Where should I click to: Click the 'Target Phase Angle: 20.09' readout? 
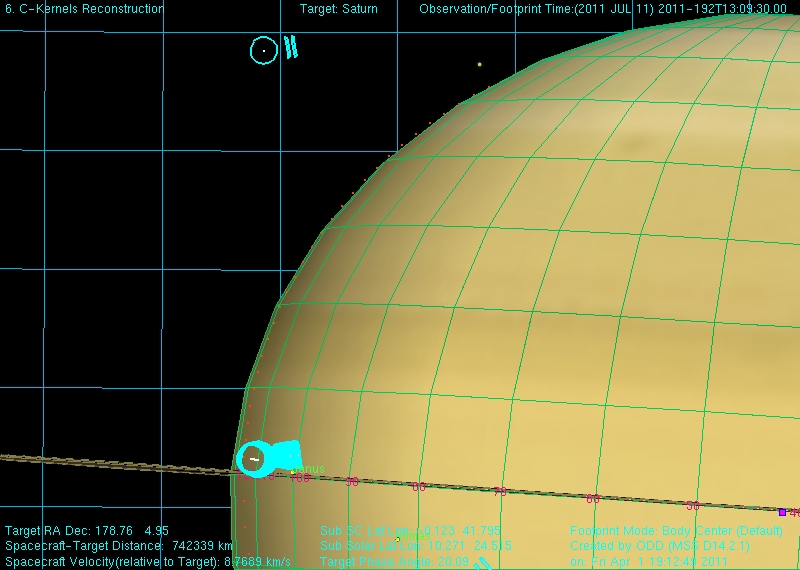394,562
